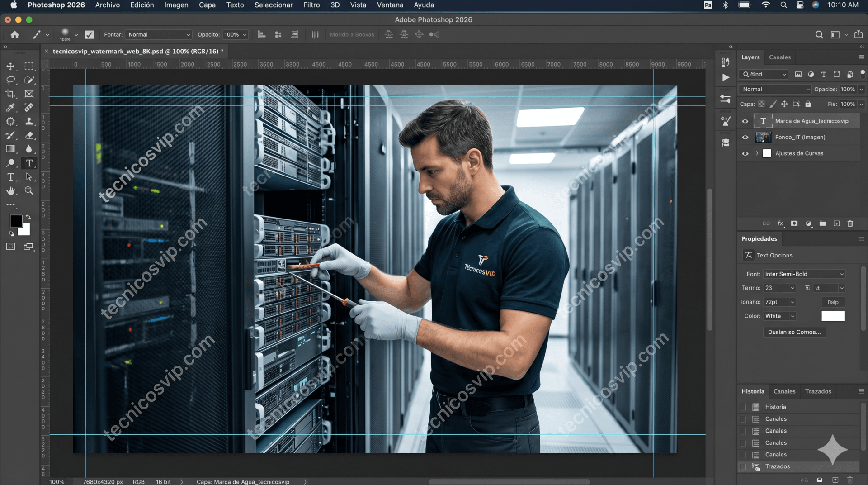This screenshot has width=868, height=485.
Task: Select the Blur droplet tool
Action: (29, 149)
